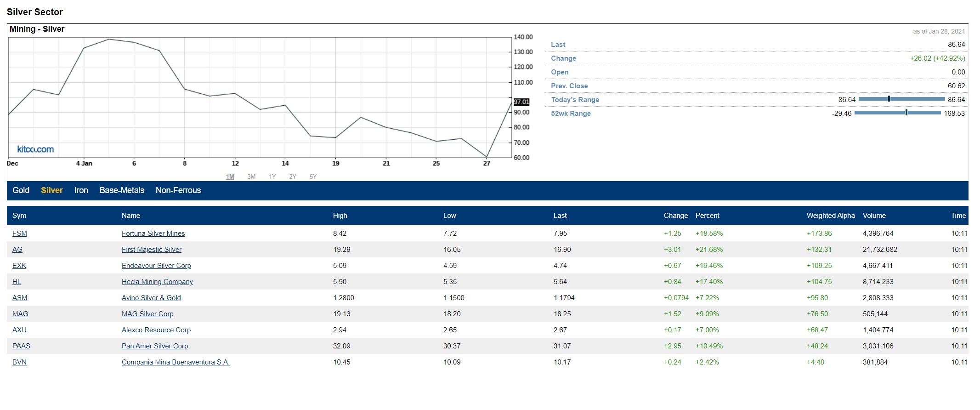Open Avino Silver & Gold link
980x410 pixels.
point(151,298)
